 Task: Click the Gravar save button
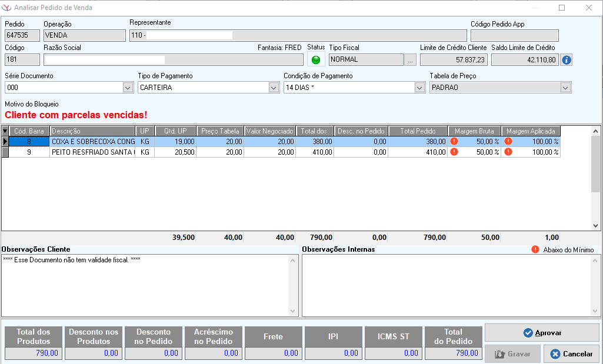(x=512, y=353)
